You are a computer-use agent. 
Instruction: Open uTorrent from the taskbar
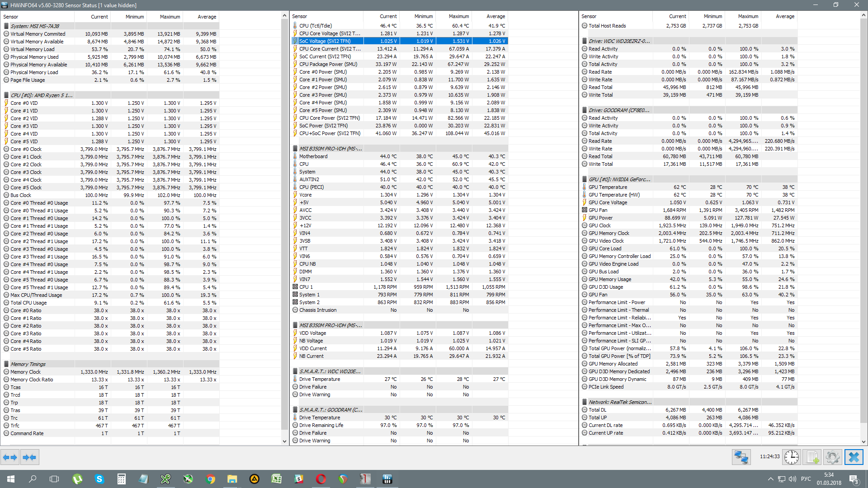[x=77, y=479]
